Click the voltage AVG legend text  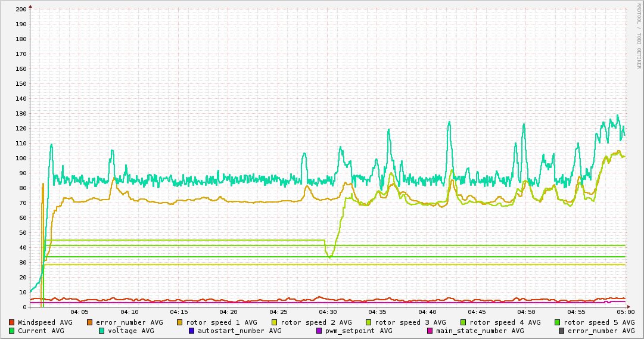pos(131,331)
